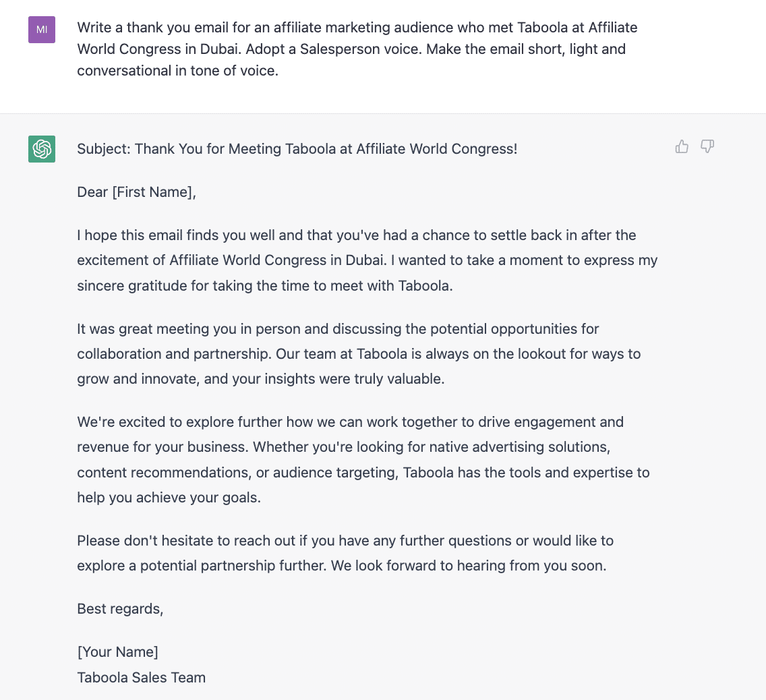Viewport: 766px width, 700px height.
Task: Click the purple MI user avatar
Action: pyautogui.click(x=42, y=29)
